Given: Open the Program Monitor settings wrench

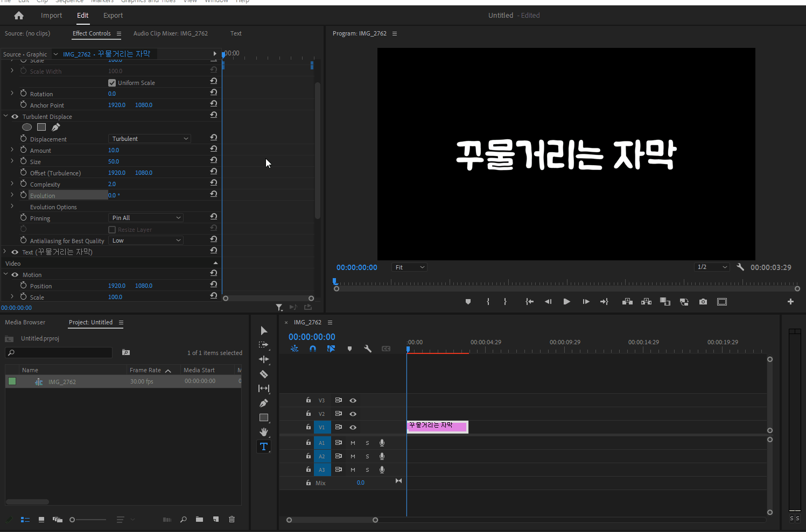Looking at the screenshot, I should (x=740, y=267).
